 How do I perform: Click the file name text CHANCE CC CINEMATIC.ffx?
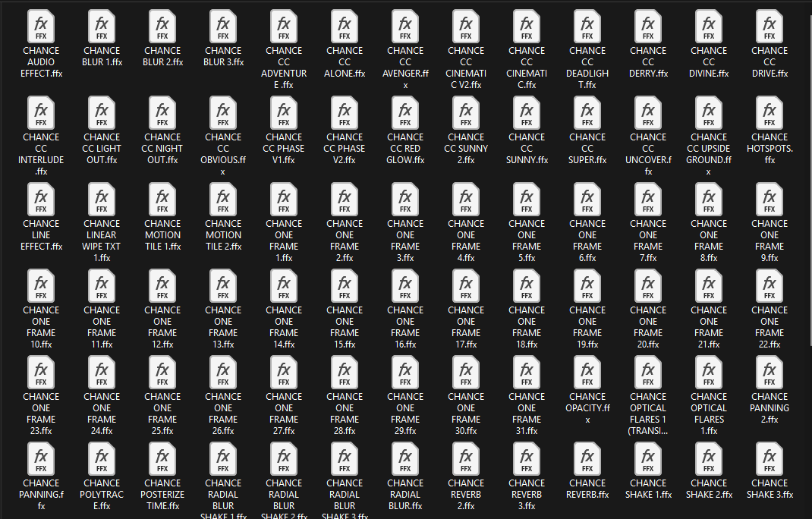pos(527,68)
